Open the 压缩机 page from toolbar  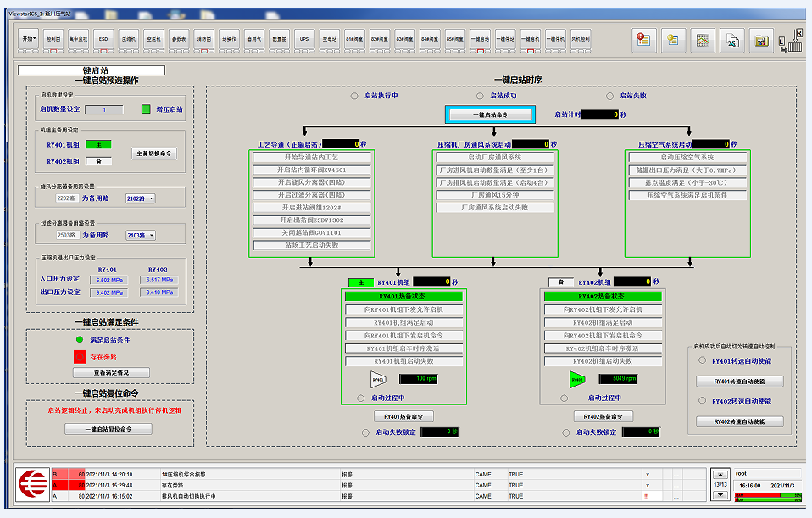[x=128, y=39]
